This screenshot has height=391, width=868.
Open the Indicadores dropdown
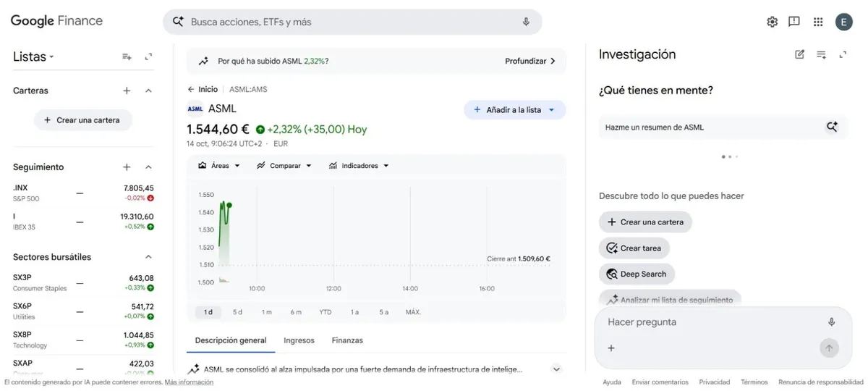359,166
